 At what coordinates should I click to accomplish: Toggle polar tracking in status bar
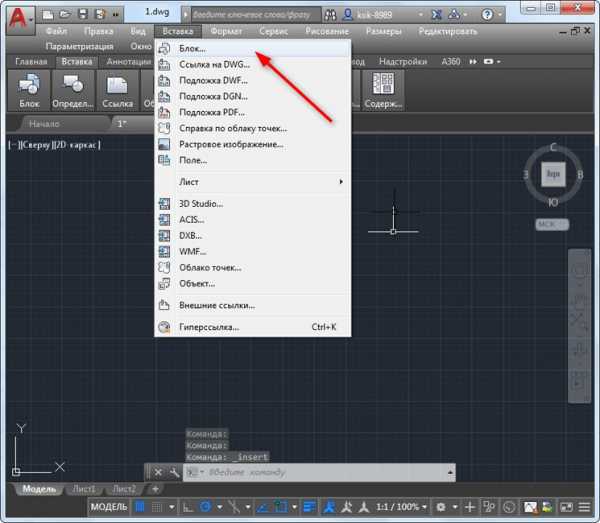tap(205, 507)
